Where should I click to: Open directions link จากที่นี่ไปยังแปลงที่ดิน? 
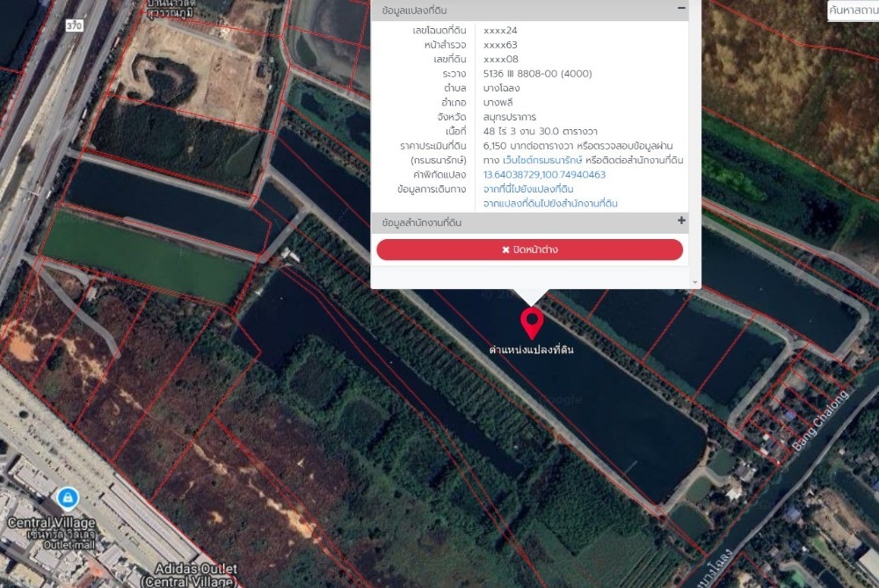coord(528,189)
